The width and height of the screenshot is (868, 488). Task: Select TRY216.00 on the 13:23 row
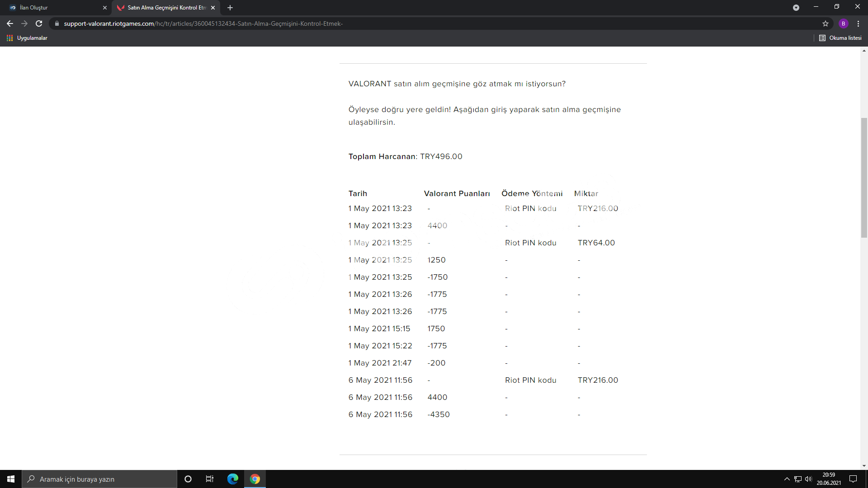click(x=598, y=208)
